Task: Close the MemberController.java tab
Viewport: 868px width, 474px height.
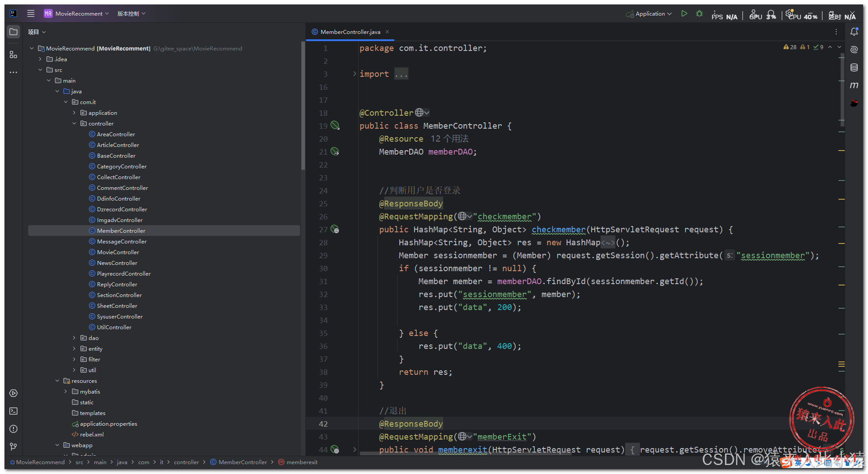Action: coord(387,32)
